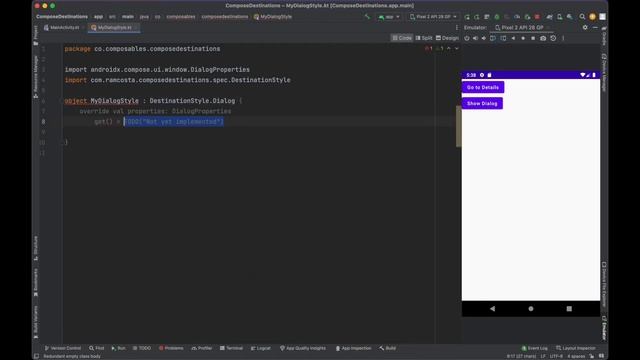Toggle the Emulator side panel button
This screenshot has width=640, height=360.
tap(604, 329)
